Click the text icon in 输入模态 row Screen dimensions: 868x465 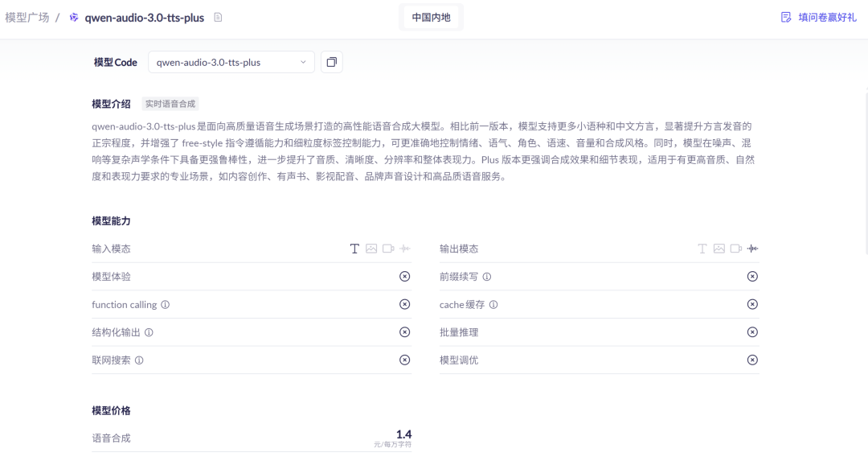pos(355,249)
